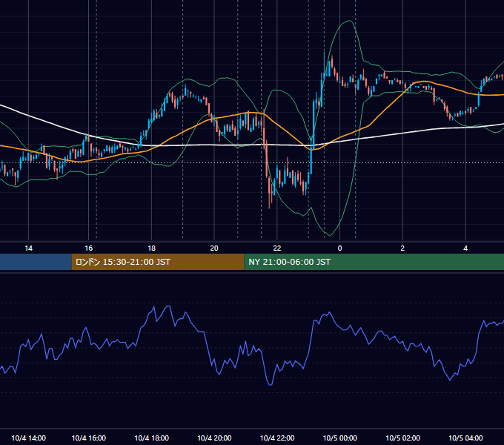504x445 pixels.
Task: Click the 18 hour label on price chart axis
Action: (x=151, y=248)
